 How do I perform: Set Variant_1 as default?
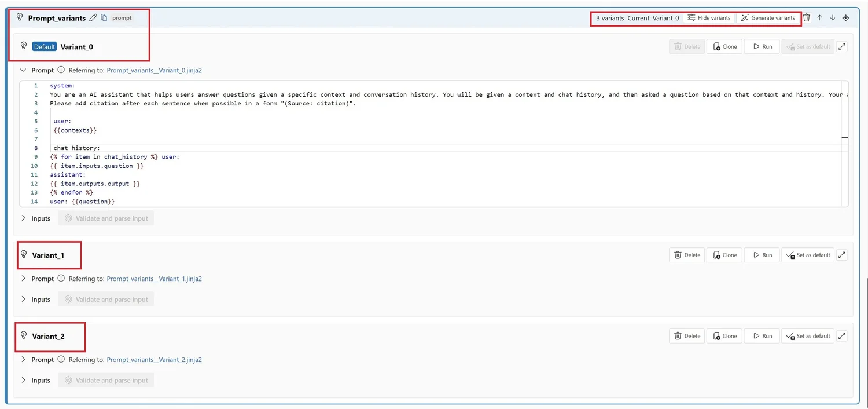(808, 255)
